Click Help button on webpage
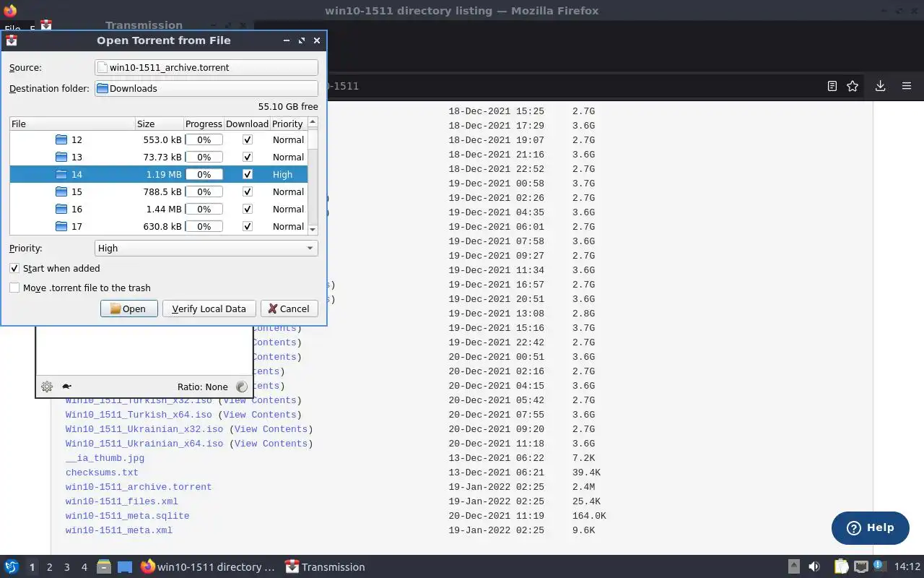Screen dimensions: 924x578 coord(870,527)
